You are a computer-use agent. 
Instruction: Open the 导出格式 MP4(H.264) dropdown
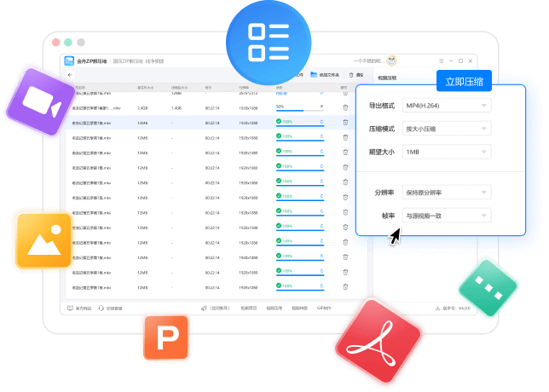447,105
